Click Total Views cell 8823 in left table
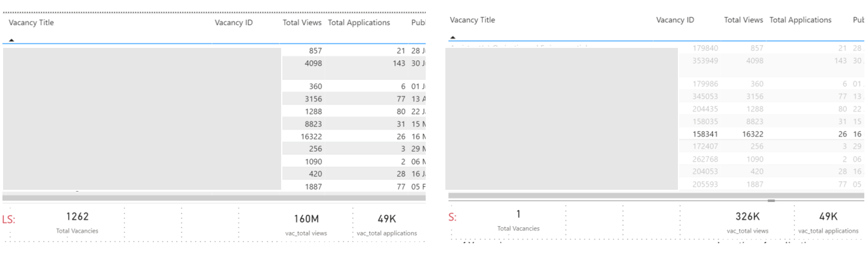Image resolution: width=868 pixels, height=277 pixels. click(x=313, y=124)
